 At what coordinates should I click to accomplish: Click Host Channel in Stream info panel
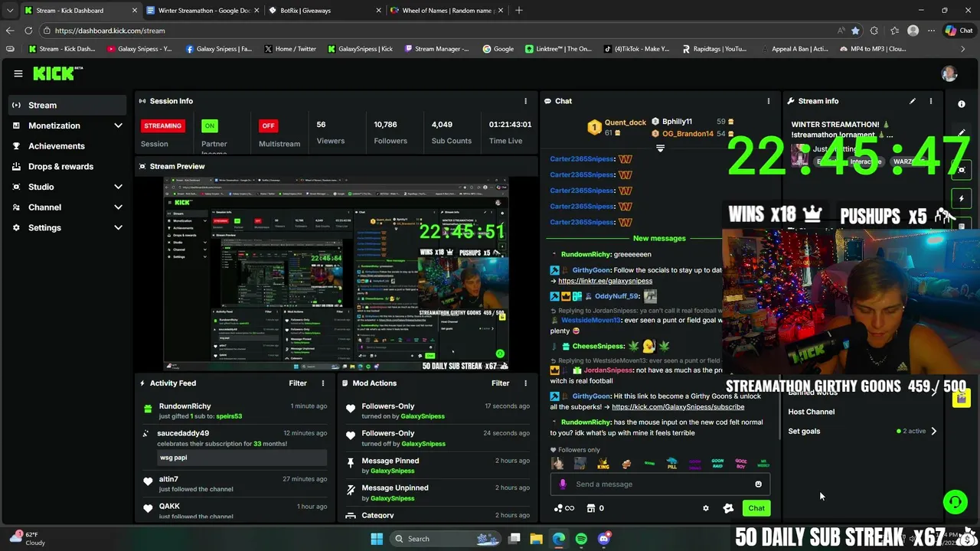coord(812,412)
